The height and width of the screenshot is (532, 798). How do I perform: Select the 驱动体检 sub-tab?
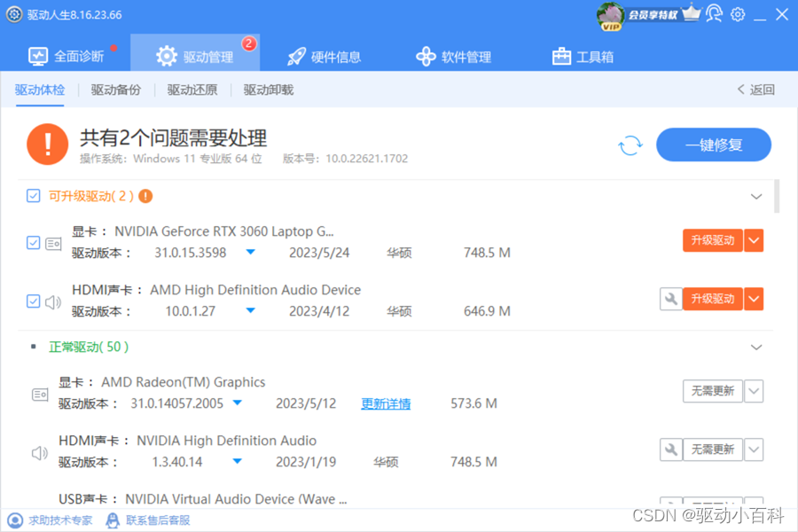click(x=40, y=90)
